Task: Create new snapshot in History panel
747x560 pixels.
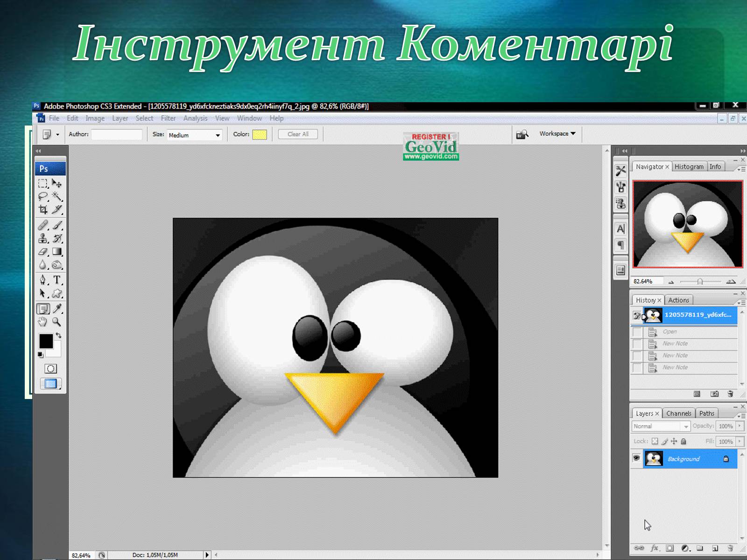Action: (x=714, y=394)
